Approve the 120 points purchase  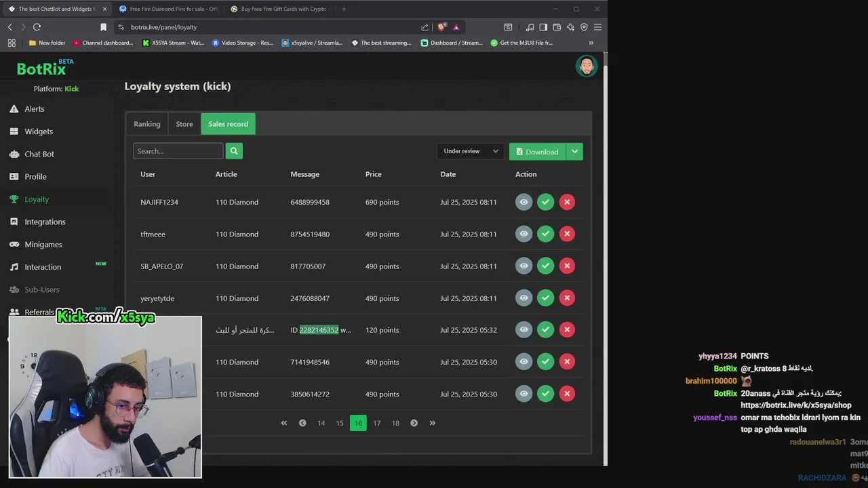[545, 329]
